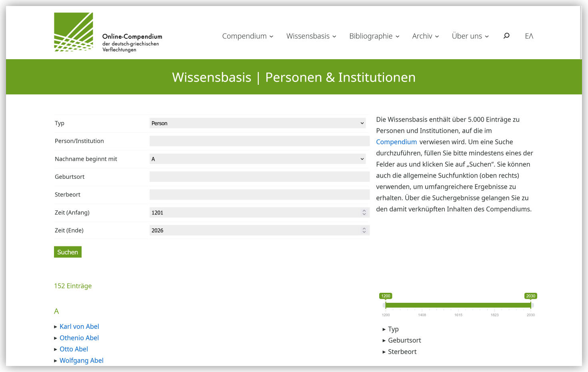Screen dimensions: 588x372
Task: Open the Nachname beginnt mit dropdown
Action: 258,159
